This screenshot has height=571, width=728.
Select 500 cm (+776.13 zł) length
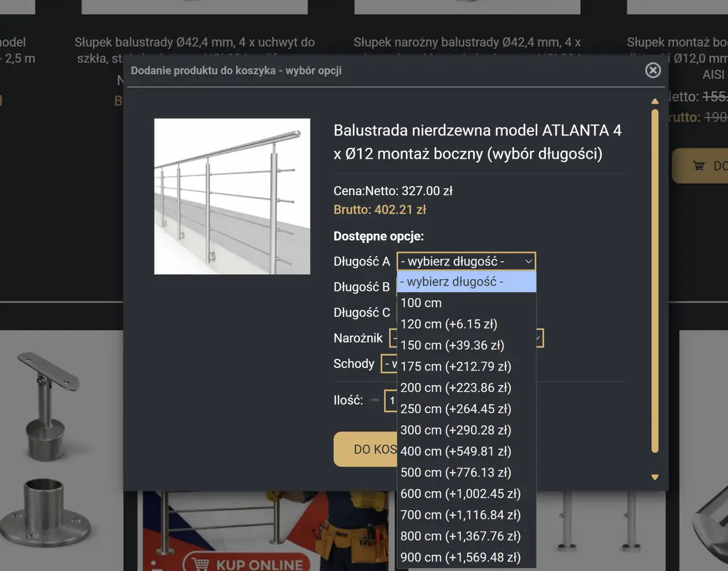pos(466,472)
